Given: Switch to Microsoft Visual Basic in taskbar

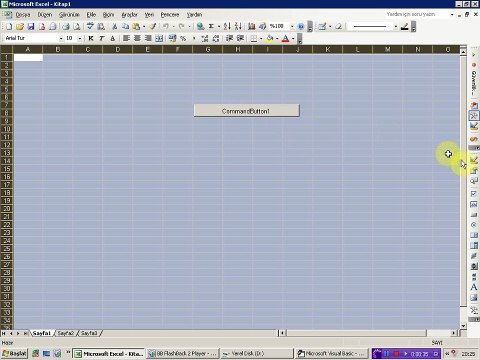Looking at the screenshot, I should pos(332,354).
